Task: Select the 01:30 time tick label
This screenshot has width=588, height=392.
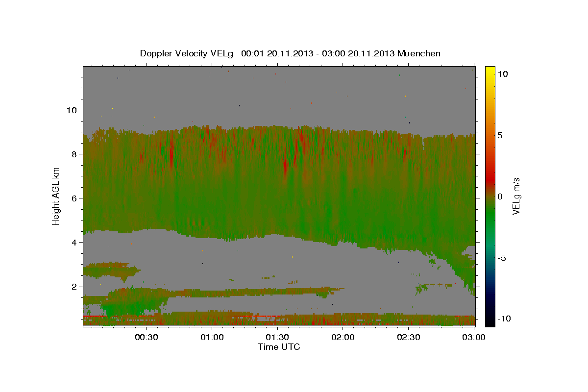Action: coord(277,338)
